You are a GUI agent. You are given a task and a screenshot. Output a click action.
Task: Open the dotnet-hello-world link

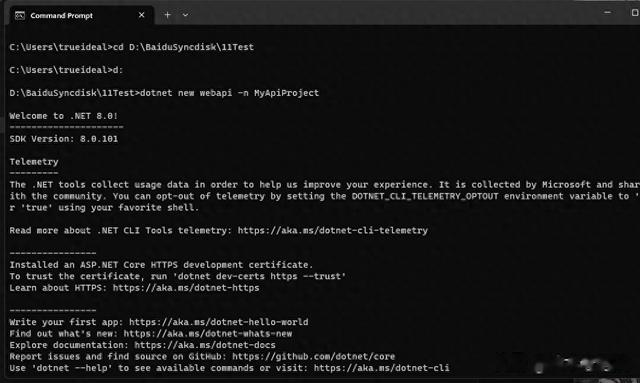point(219,322)
